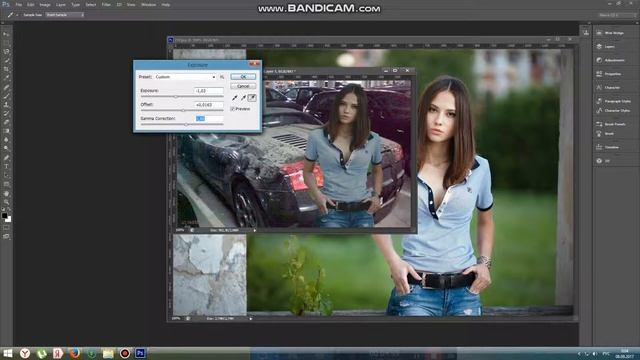The image size is (640, 360).
Task: Select the Rectangle shape tool
Action: click(x=6, y=184)
